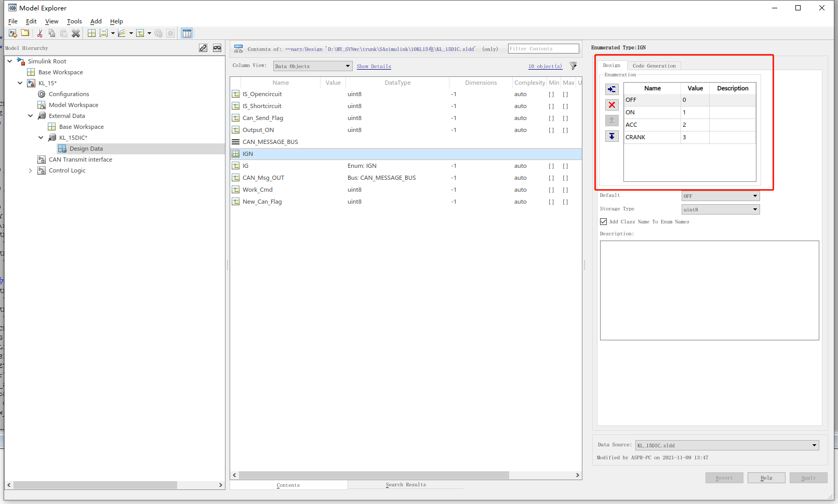The image size is (838, 504).
Task: Open the Tools menu
Action: click(74, 21)
